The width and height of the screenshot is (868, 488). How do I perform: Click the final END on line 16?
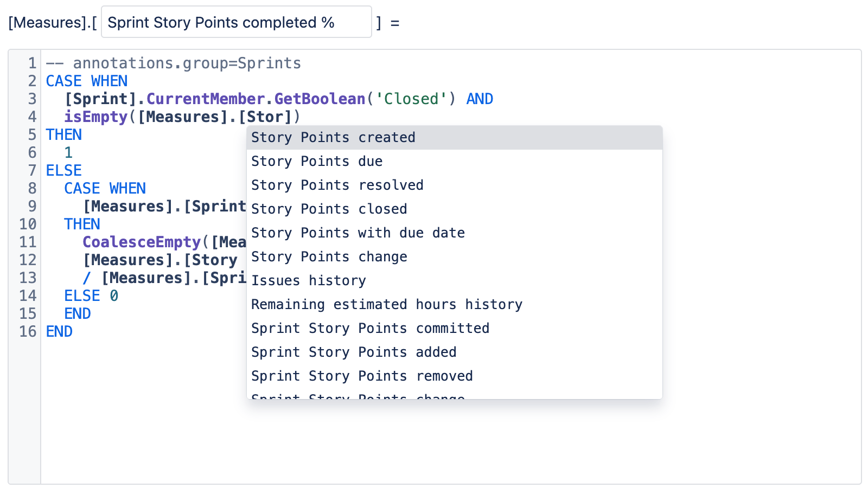(x=59, y=332)
